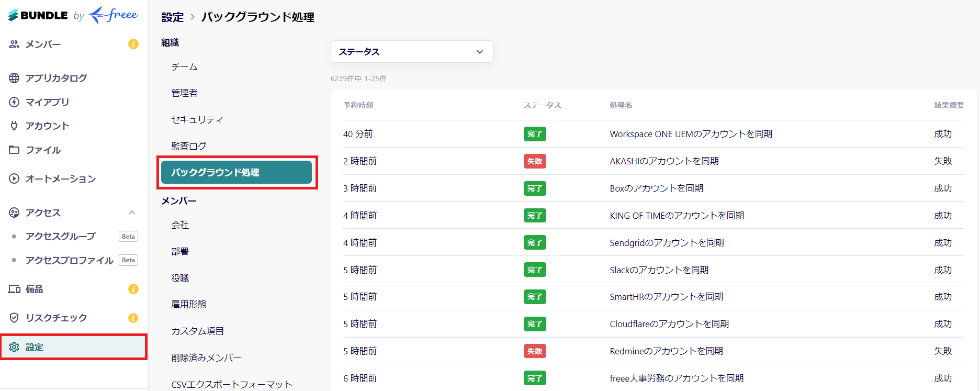Click the Automation play-circle icon
The image size is (980, 391).
[14, 178]
